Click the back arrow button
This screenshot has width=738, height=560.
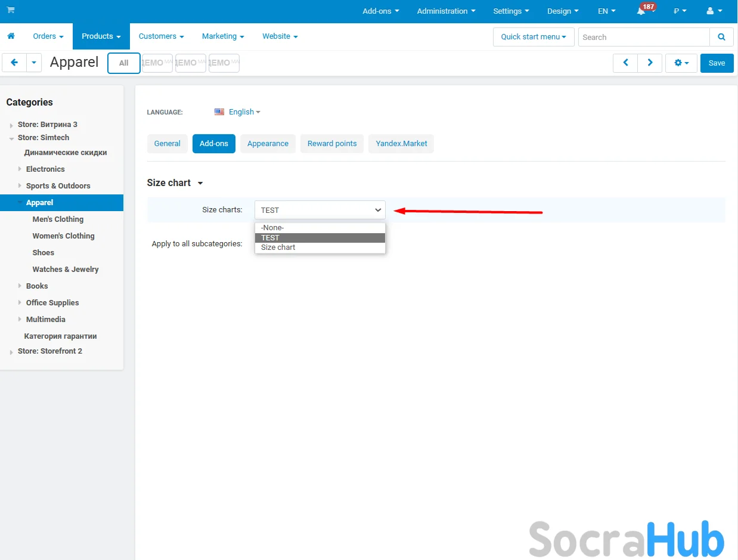tap(14, 63)
